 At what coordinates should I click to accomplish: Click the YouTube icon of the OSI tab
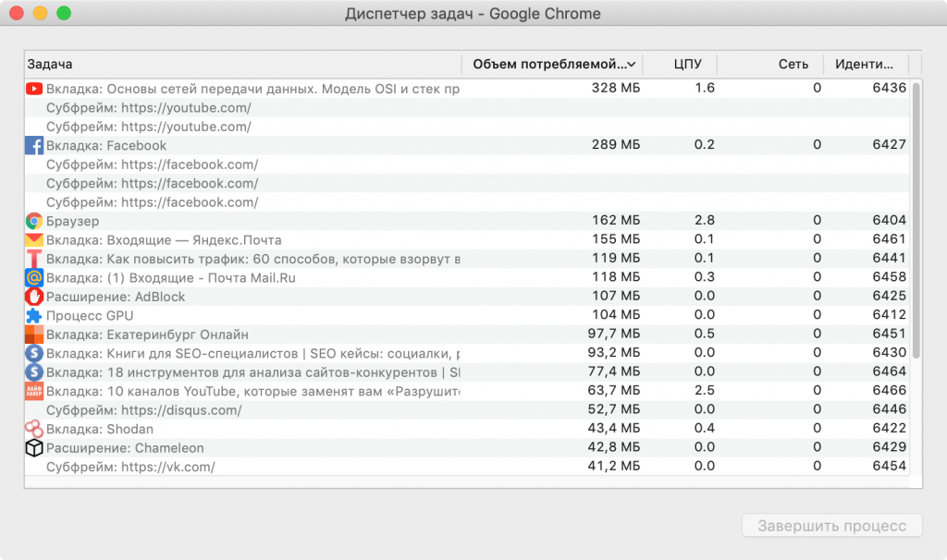click(34, 89)
